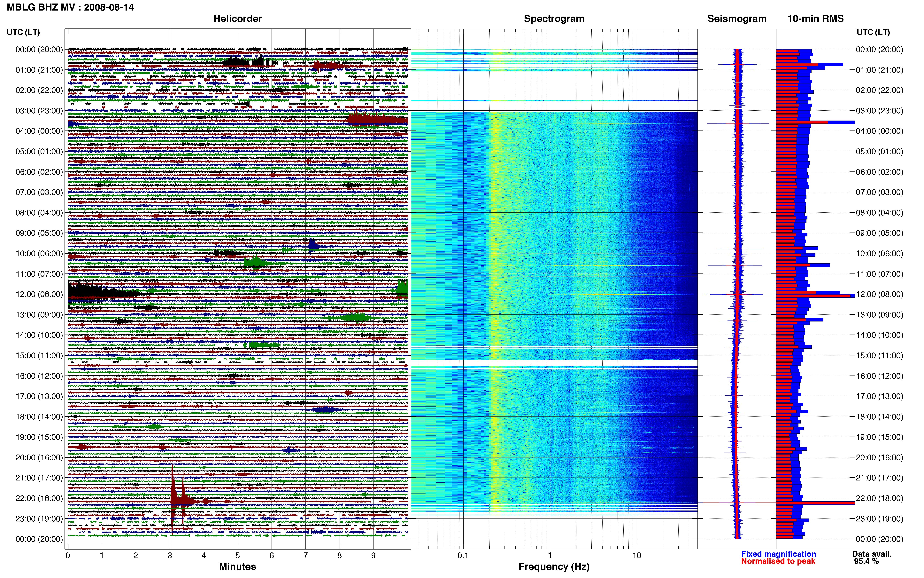The height and width of the screenshot is (578, 924).
Task: Click the left '12:00 (08:00)' time label
Action: [39, 294]
